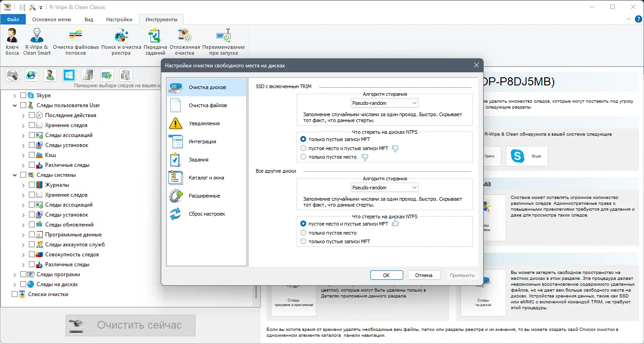This screenshot has height=344, width=644.
Task: Switch to Основное меню tab
Action: (51, 19)
